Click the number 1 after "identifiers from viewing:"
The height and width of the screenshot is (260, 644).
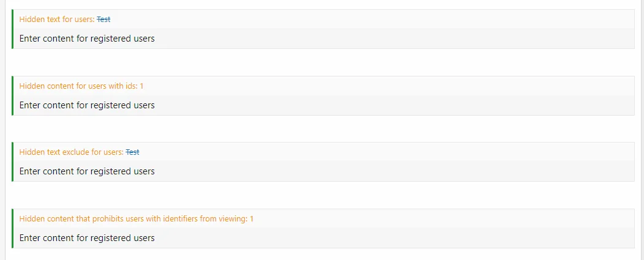tap(252, 219)
